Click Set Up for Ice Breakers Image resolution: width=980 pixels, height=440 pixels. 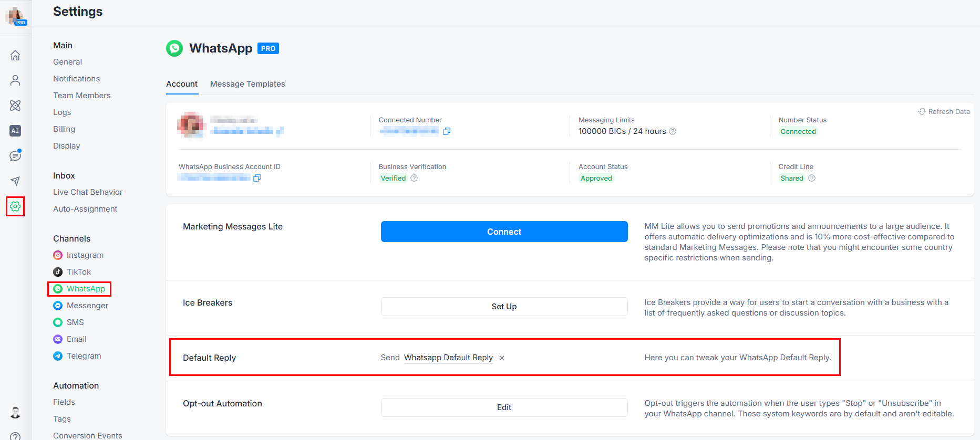(x=504, y=307)
